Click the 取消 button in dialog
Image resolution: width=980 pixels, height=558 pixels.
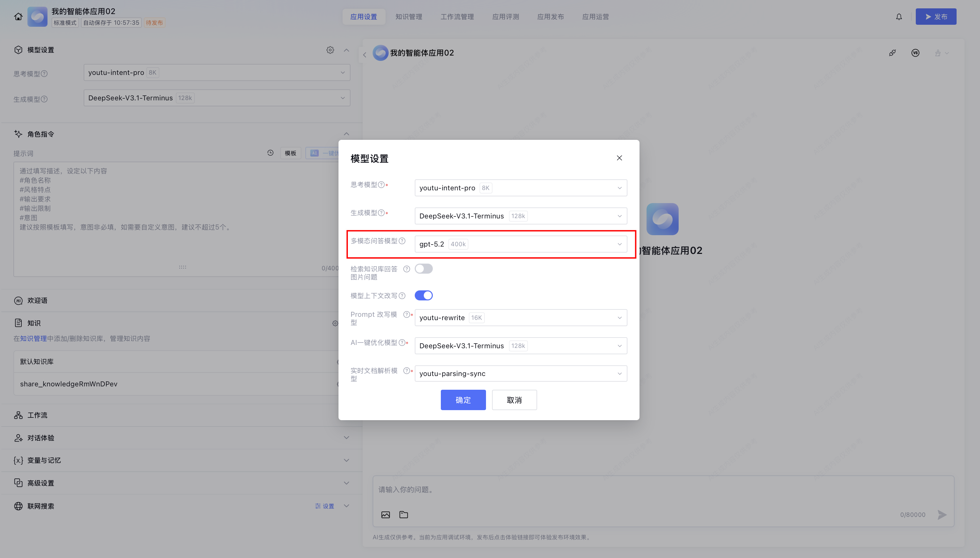514,400
